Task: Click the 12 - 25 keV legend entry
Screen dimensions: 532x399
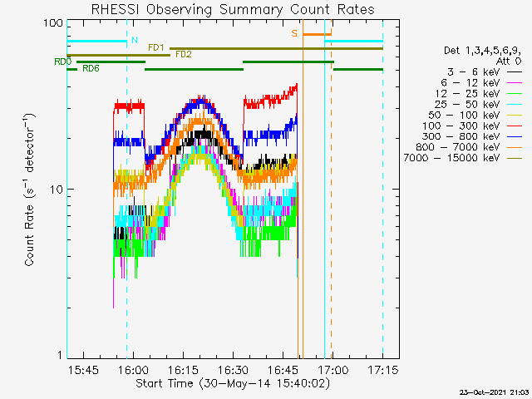Action: tap(479, 93)
